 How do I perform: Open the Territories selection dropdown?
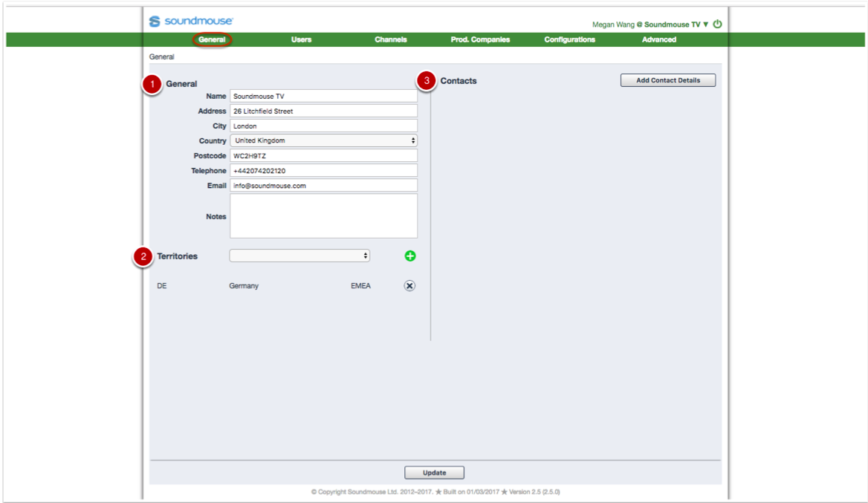[x=299, y=256]
